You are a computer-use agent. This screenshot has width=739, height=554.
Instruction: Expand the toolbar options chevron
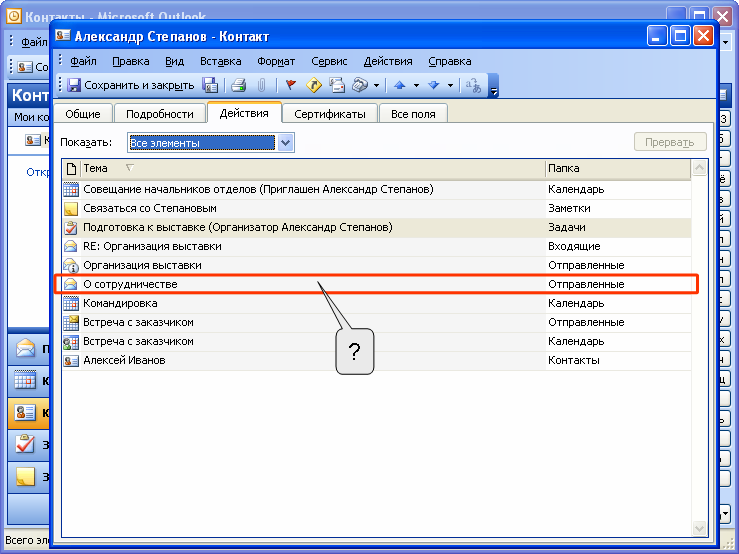click(x=493, y=85)
